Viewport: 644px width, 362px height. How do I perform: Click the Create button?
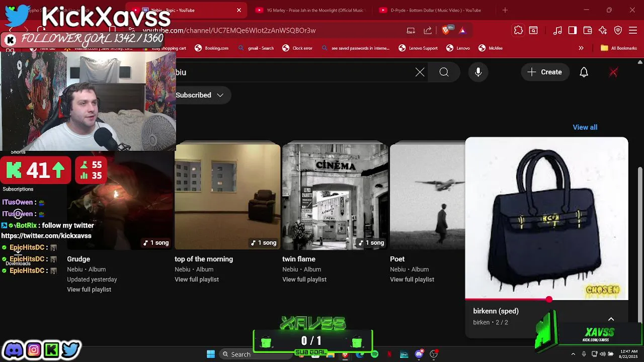[x=545, y=72]
